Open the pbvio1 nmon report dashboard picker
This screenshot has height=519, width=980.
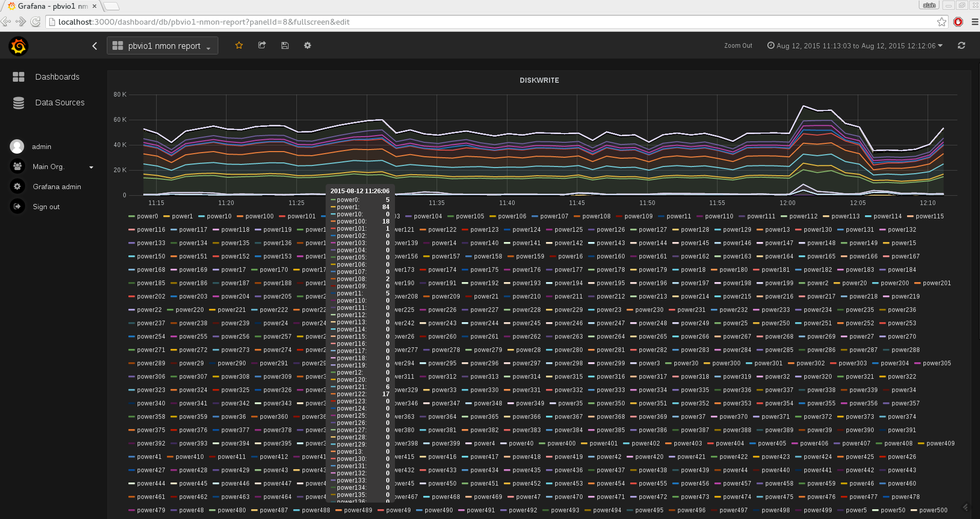coord(163,46)
